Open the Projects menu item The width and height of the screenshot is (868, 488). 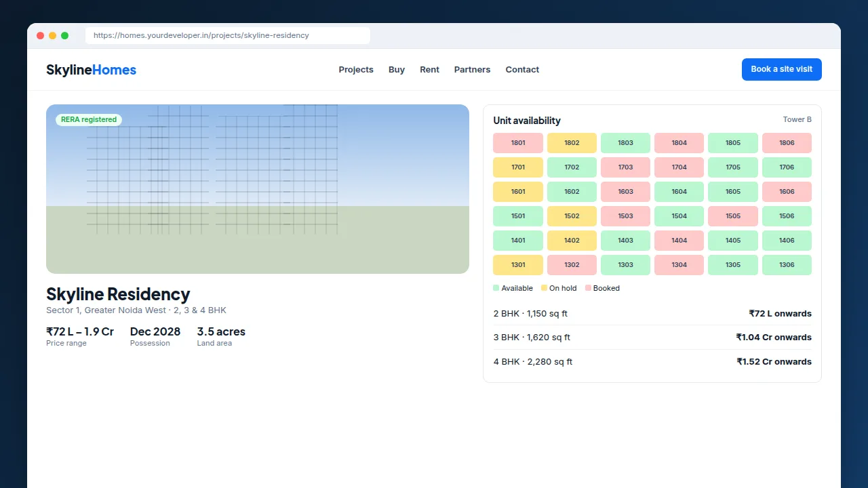(x=356, y=70)
